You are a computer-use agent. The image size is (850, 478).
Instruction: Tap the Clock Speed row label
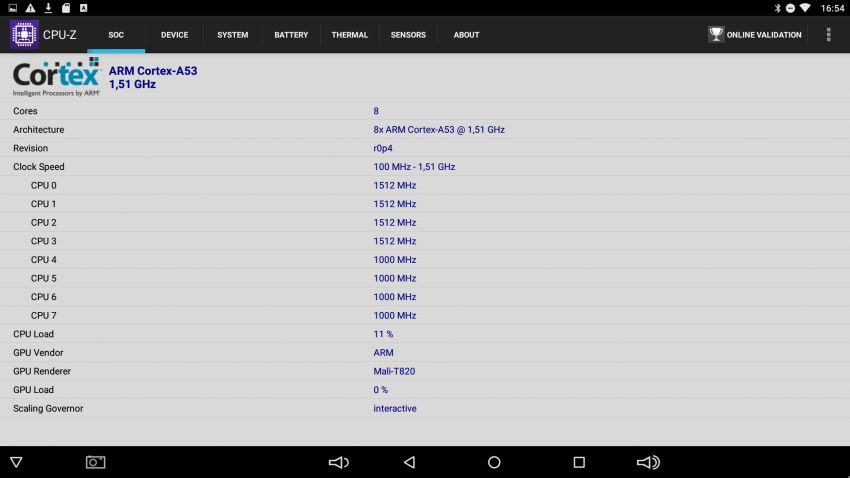coord(38,166)
